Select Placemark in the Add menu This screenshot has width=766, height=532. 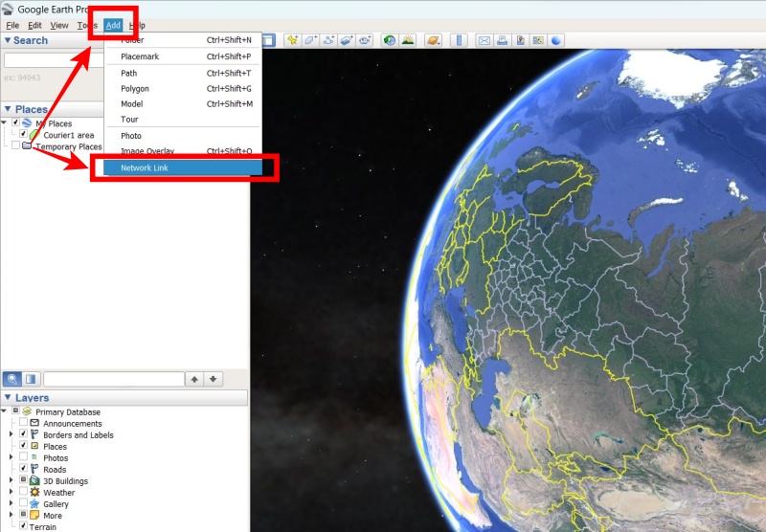coord(140,56)
